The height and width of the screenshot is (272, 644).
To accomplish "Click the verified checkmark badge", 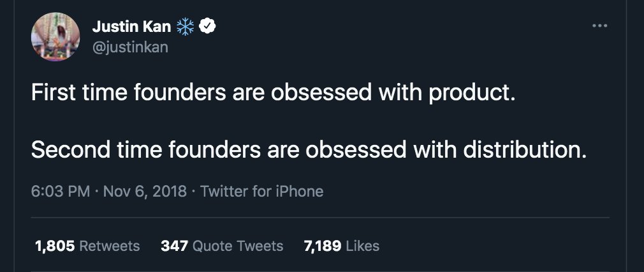I will tap(207, 27).
